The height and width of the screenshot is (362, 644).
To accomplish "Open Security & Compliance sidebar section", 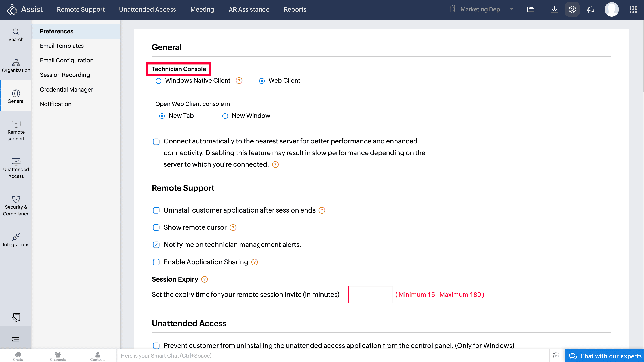I will [16, 205].
